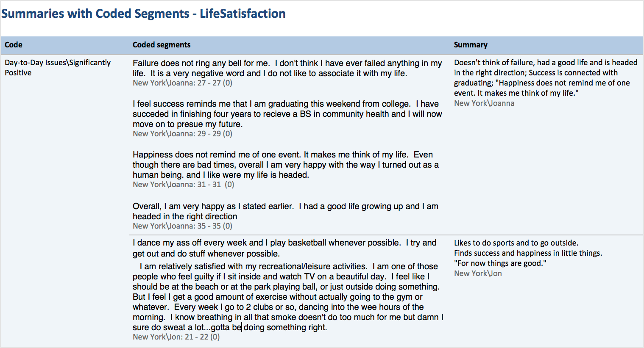The width and height of the screenshot is (644, 348).
Task: Click the New York\Jon summary source label
Action: click(x=478, y=273)
